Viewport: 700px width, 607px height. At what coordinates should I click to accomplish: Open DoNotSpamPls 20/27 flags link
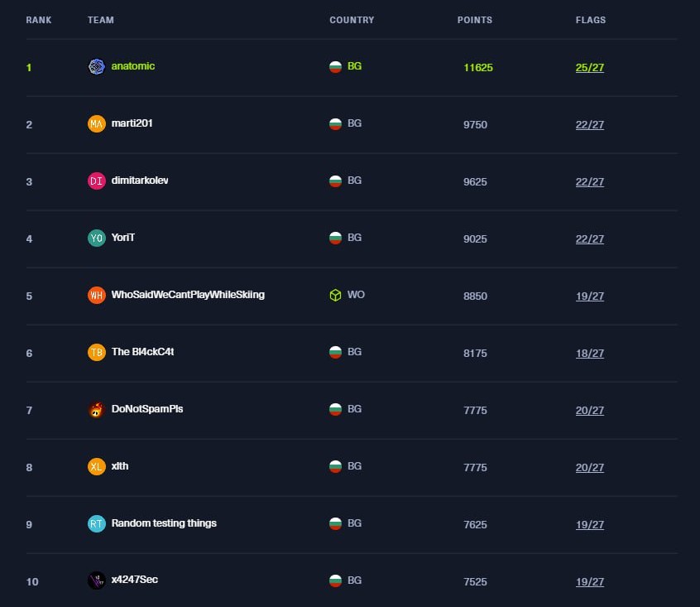(590, 411)
